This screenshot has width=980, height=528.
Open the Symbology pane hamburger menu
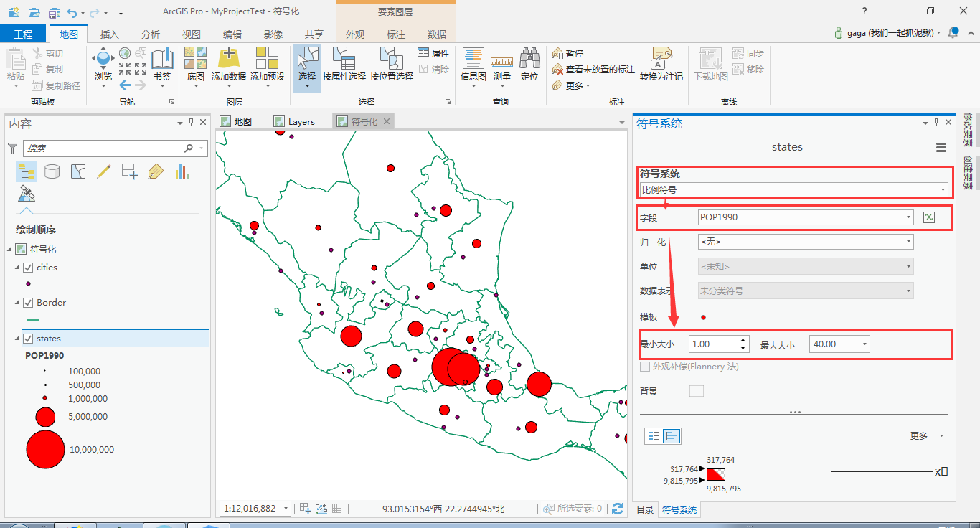click(x=941, y=148)
